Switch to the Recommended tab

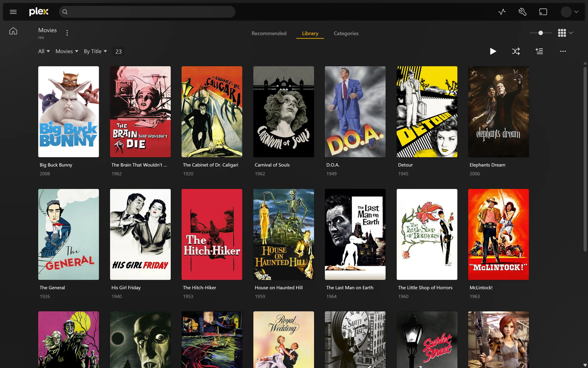[269, 33]
